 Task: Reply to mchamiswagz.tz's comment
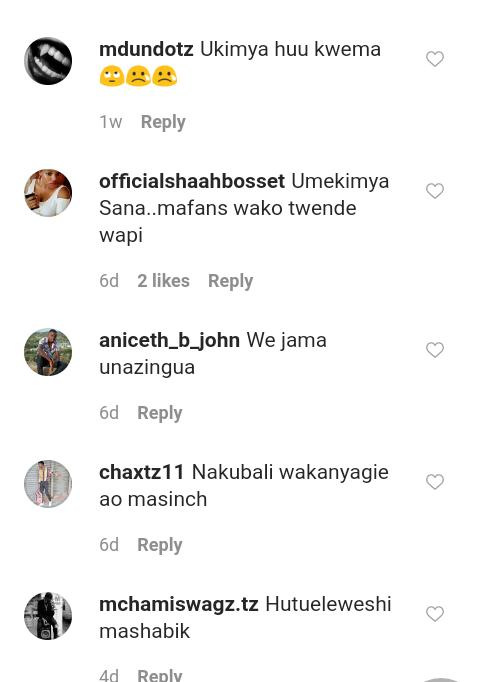(160, 675)
